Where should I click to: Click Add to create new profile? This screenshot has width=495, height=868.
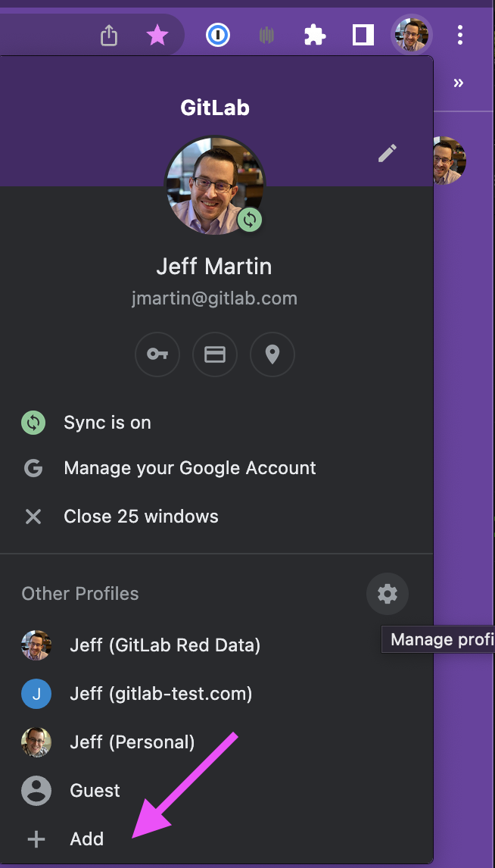86,839
